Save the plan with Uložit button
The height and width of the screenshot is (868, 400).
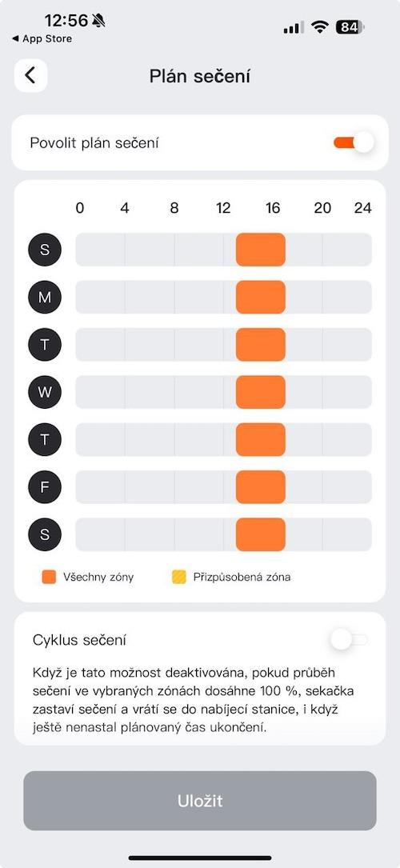pos(200,801)
